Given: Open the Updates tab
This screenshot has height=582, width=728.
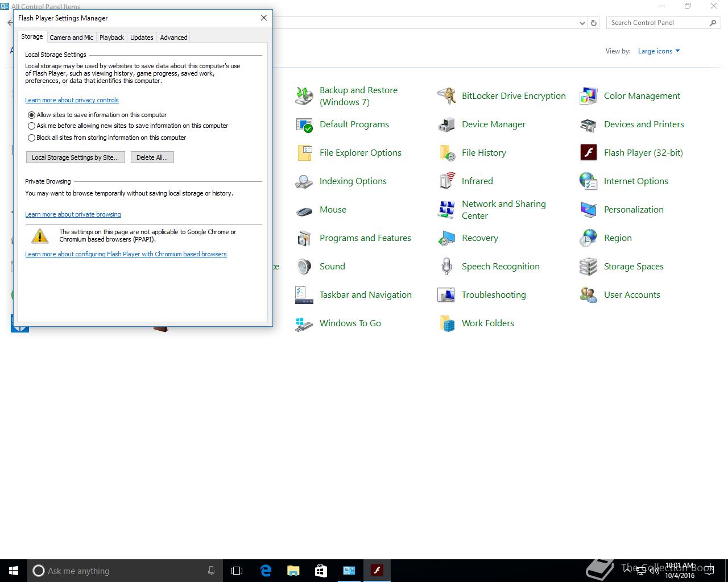Looking at the screenshot, I should click(142, 38).
